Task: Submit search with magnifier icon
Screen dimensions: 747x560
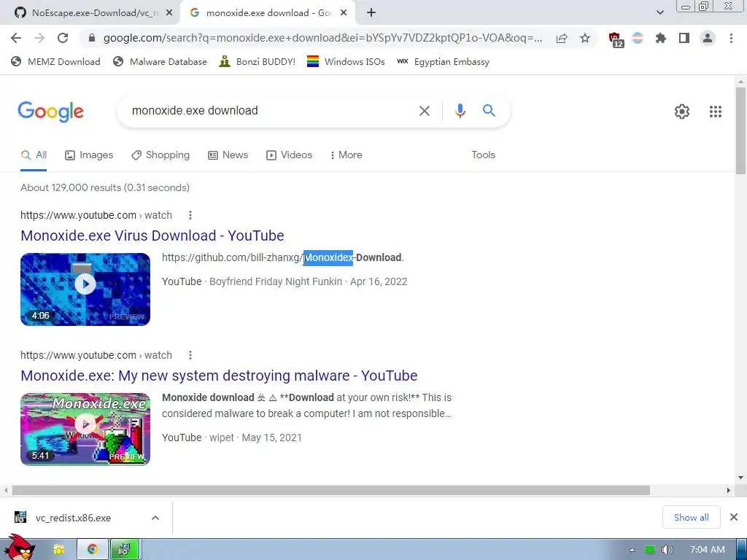Action: pos(489,111)
